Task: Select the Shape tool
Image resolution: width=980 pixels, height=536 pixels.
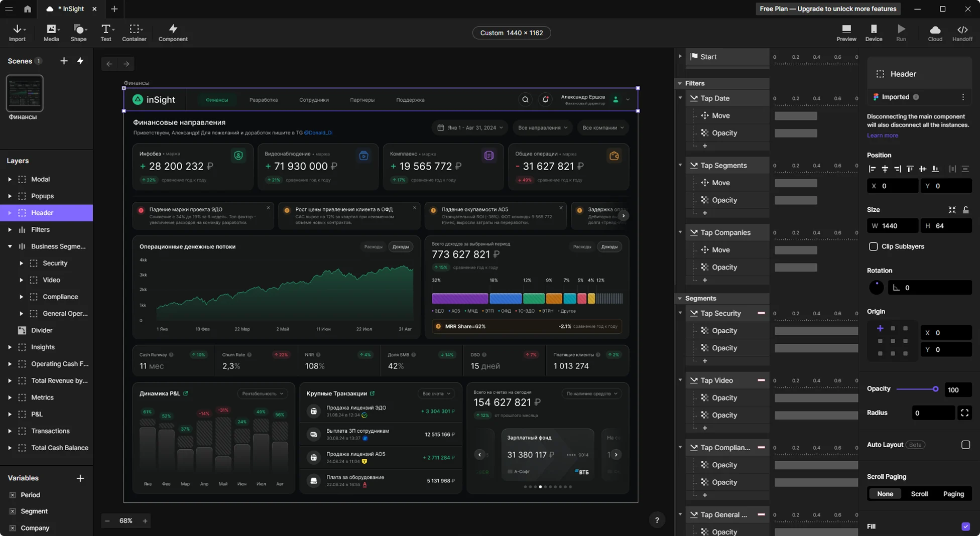Action: [x=78, y=33]
